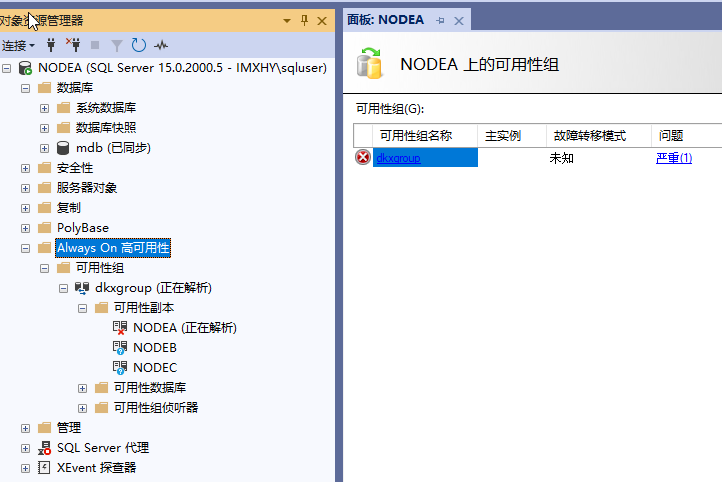Sort by 可用性组名称 column header
Viewport: 722px width, 482px height.
coord(425,136)
